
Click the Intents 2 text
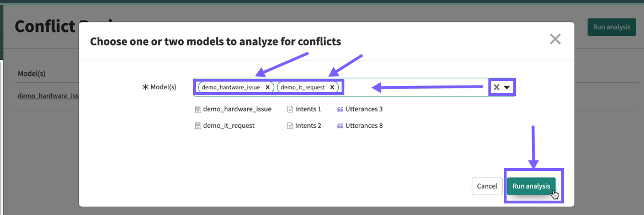(x=308, y=126)
